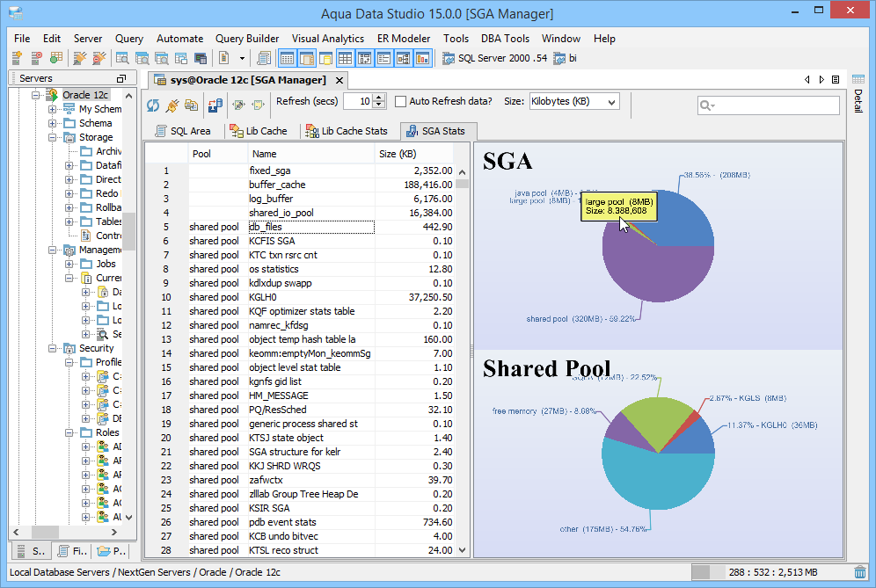Toggle the plain grid panel button in toolbar

345,57
